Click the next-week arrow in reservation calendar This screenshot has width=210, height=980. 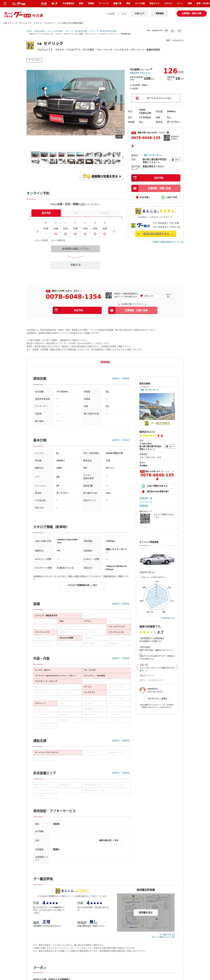pos(113,231)
